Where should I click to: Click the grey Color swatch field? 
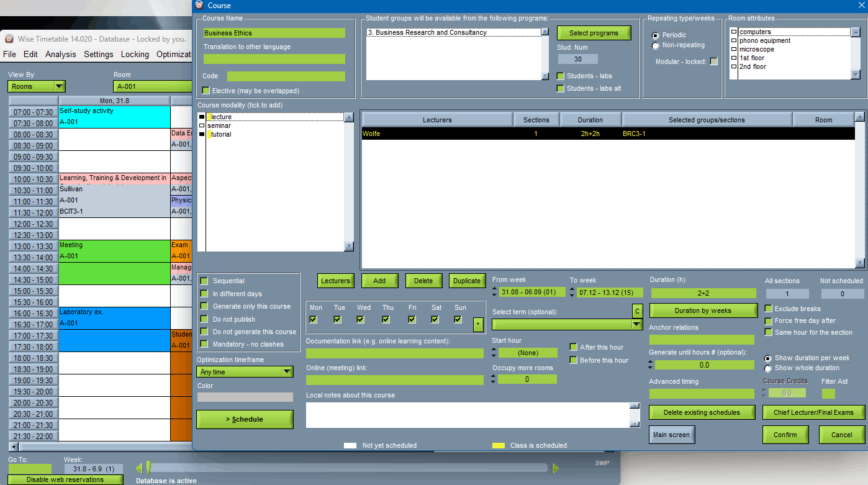pyautogui.click(x=245, y=397)
